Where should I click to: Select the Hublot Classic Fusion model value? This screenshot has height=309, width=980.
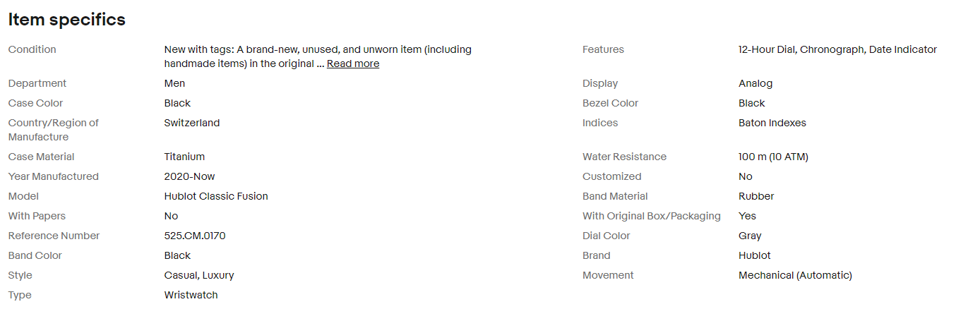coord(216,196)
